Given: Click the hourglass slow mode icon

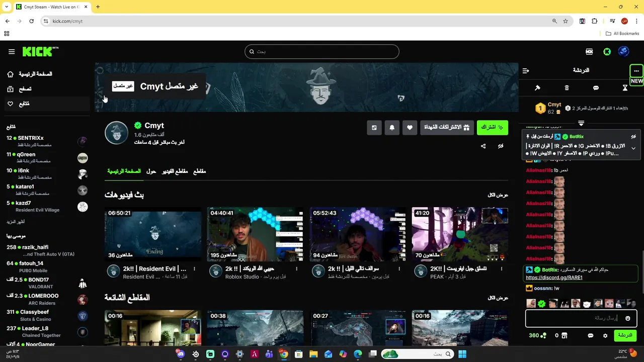Looking at the screenshot, I should tap(625, 88).
